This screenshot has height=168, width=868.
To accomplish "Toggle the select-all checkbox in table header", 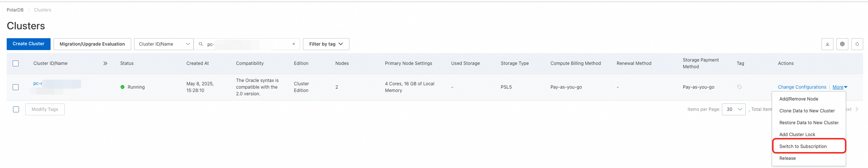I will tap(16, 63).
